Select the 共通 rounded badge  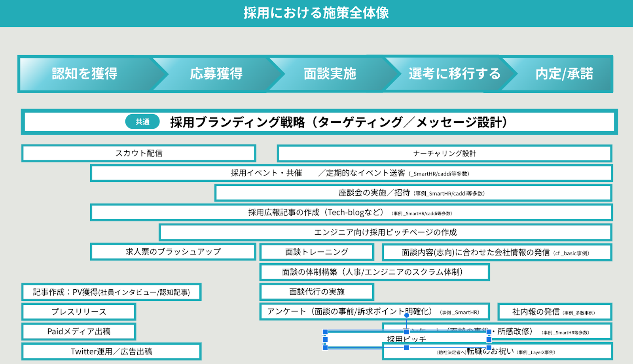coord(142,122)
